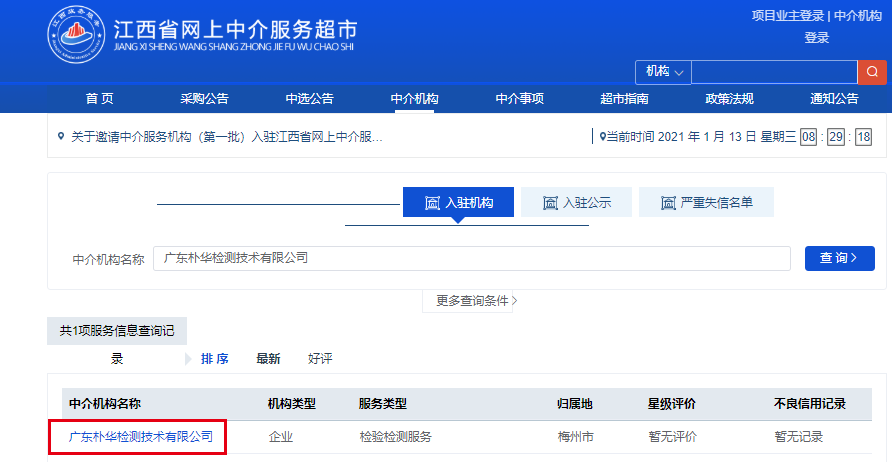Sort results by 最新

pos(267,358)
